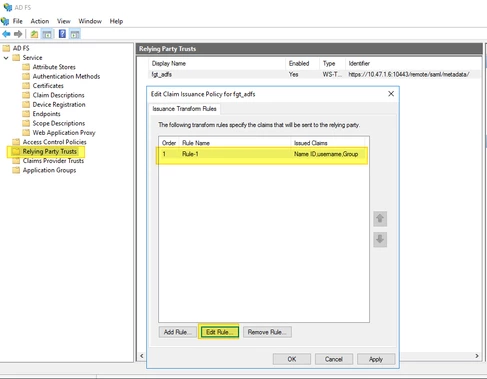The image size is (487, 379).
Task: Close the Edit Claim Issuance Policy dialog
Action: pyautogui.click(x=391, y=94)
